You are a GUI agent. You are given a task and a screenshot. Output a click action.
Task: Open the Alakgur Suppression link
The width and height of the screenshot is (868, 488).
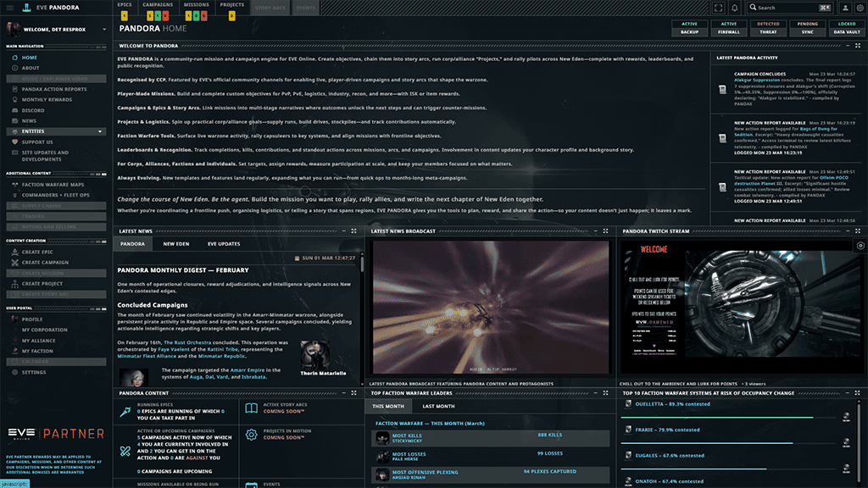click(x=757, y=80)
